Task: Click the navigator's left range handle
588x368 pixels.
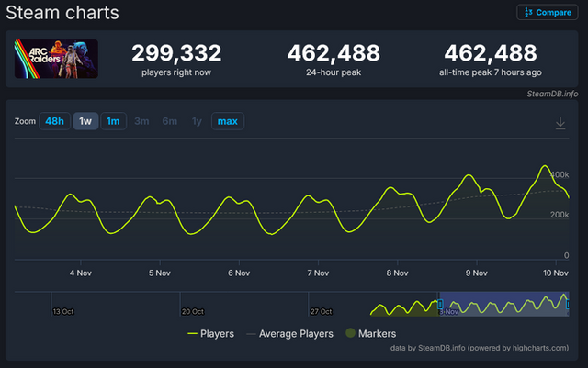Action: coord(440,304)
